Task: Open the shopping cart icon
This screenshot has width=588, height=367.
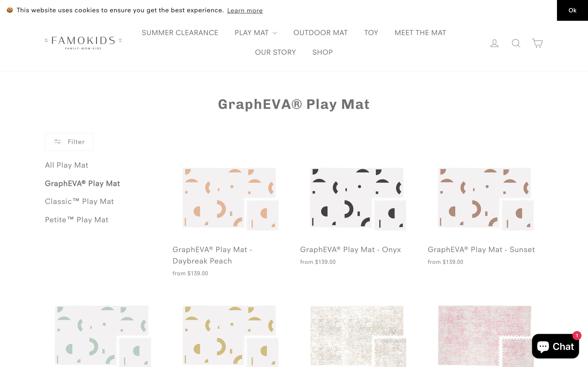Action: (x=537, y=43)
